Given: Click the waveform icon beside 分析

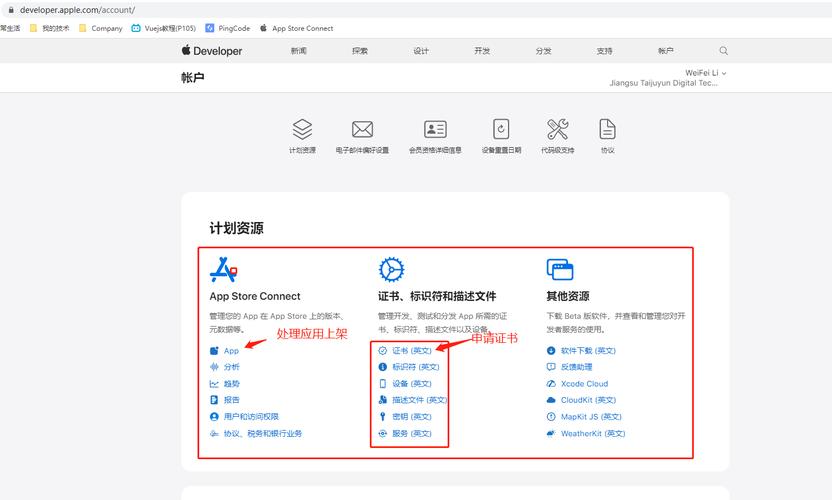Looking at the screenshot, I should pyautogui.click(x=214, y=367).
